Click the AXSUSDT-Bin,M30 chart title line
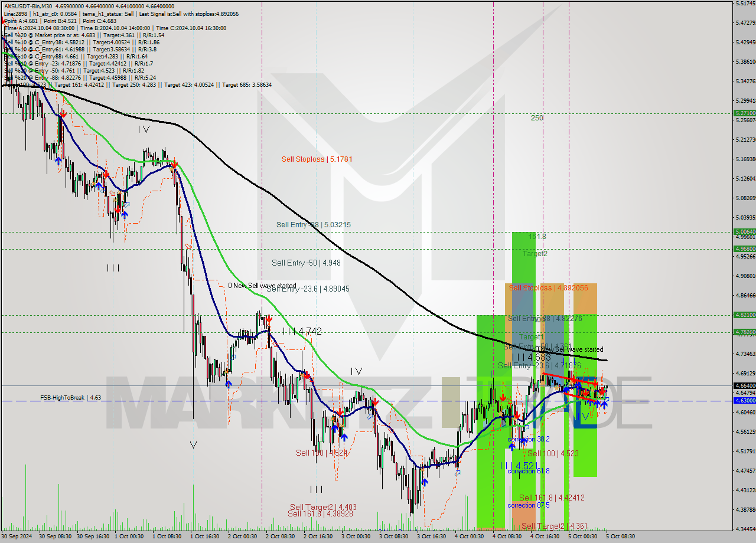 coord(89,6)
